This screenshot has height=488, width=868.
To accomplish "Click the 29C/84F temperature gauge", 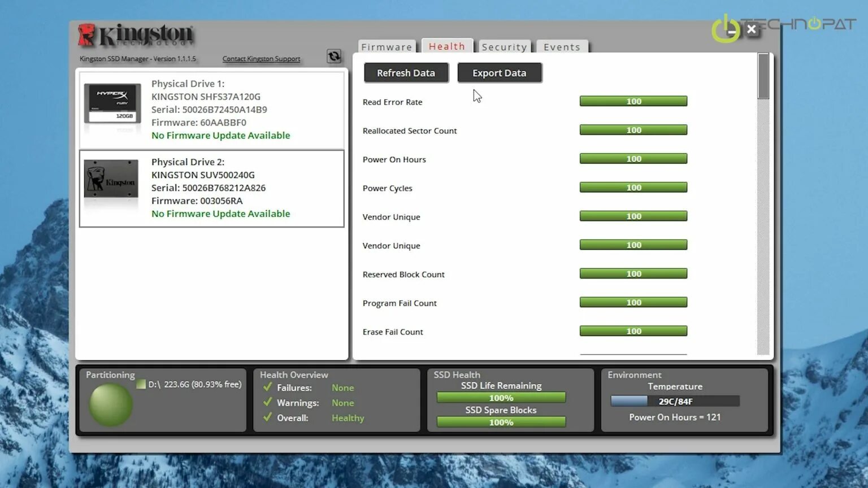I will (674, 400).
